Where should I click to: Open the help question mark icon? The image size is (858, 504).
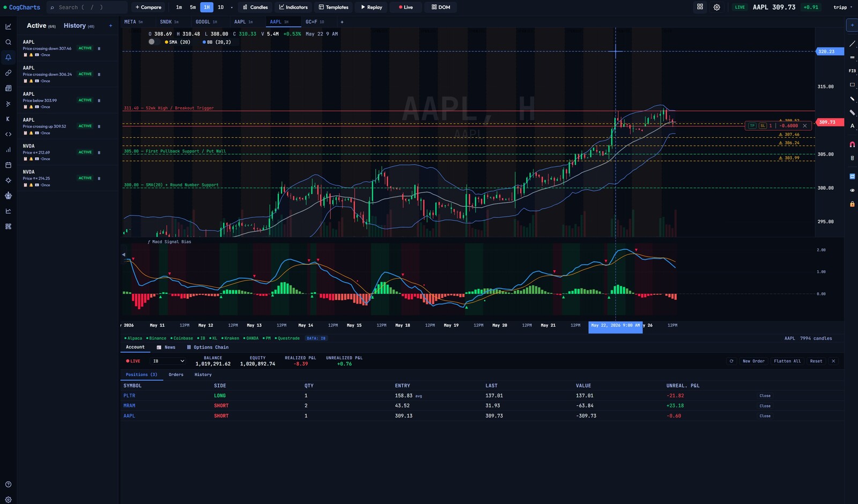(x=8, y=484)
